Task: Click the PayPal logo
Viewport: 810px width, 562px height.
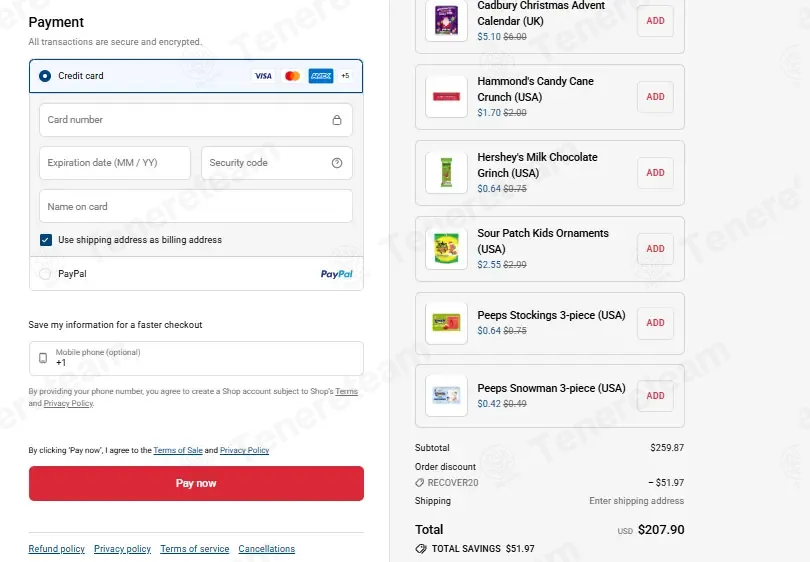Action: point(336,274)
